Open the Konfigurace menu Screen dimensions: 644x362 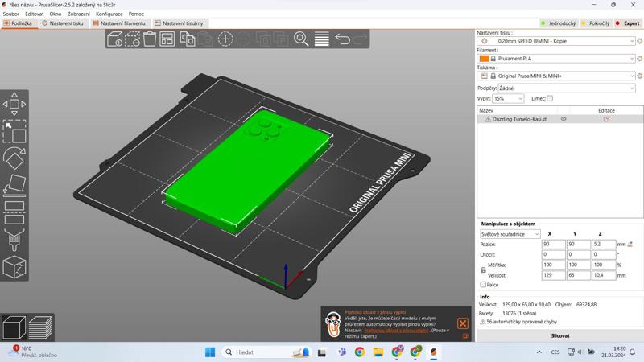pos(109,14)
